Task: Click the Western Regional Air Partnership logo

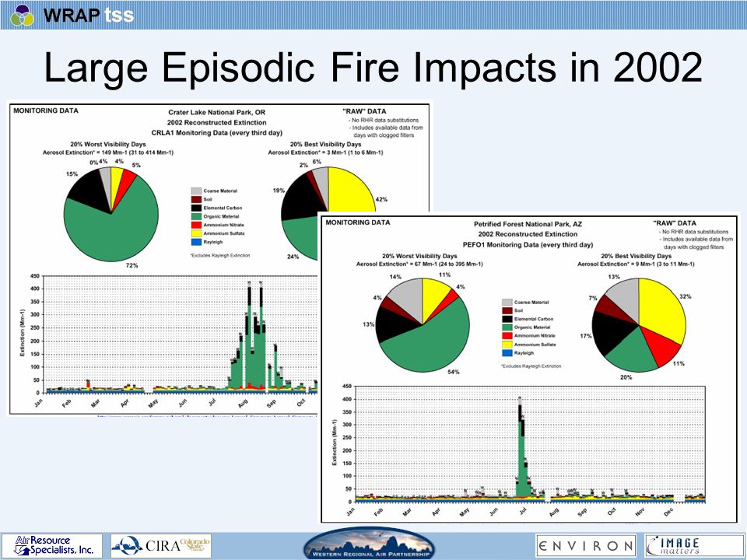Action: [369, 544]
